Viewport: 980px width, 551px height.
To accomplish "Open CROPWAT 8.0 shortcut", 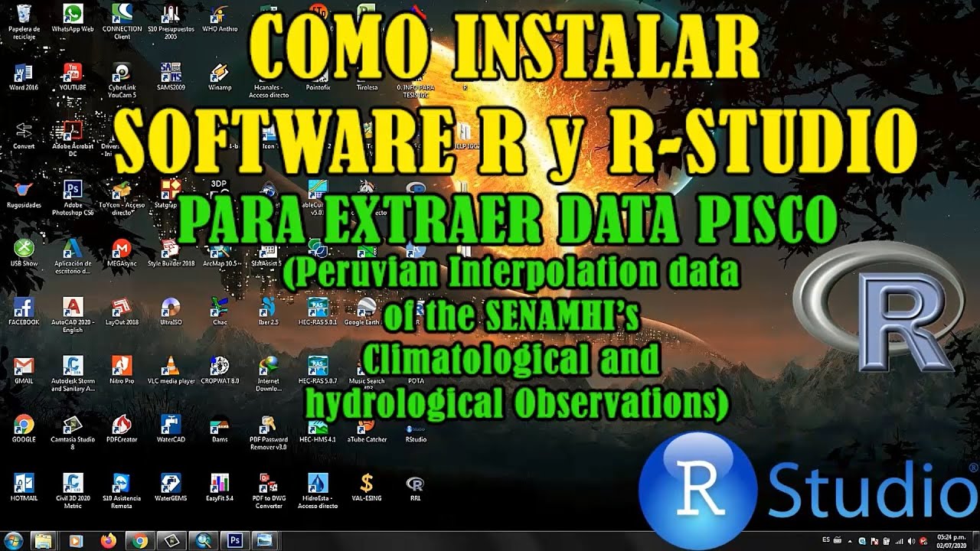I will coord(220,370).
